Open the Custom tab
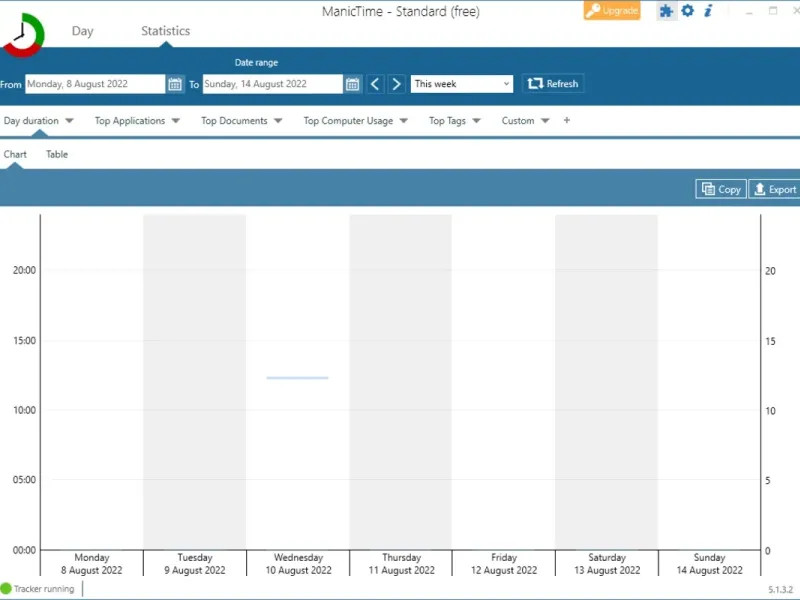The width and height of the screenshot is (800, 600). tap(518, 121)
